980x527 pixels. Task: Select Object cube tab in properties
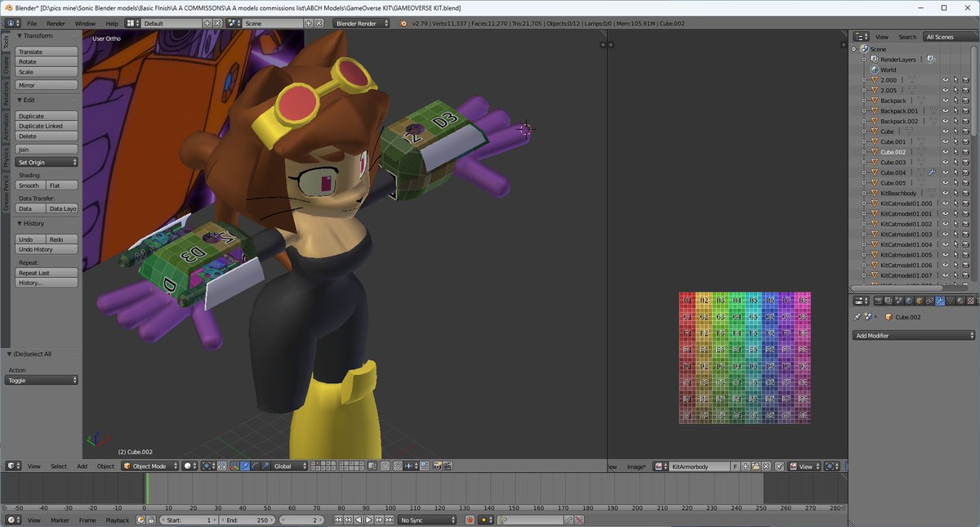[x=920, y=301]
